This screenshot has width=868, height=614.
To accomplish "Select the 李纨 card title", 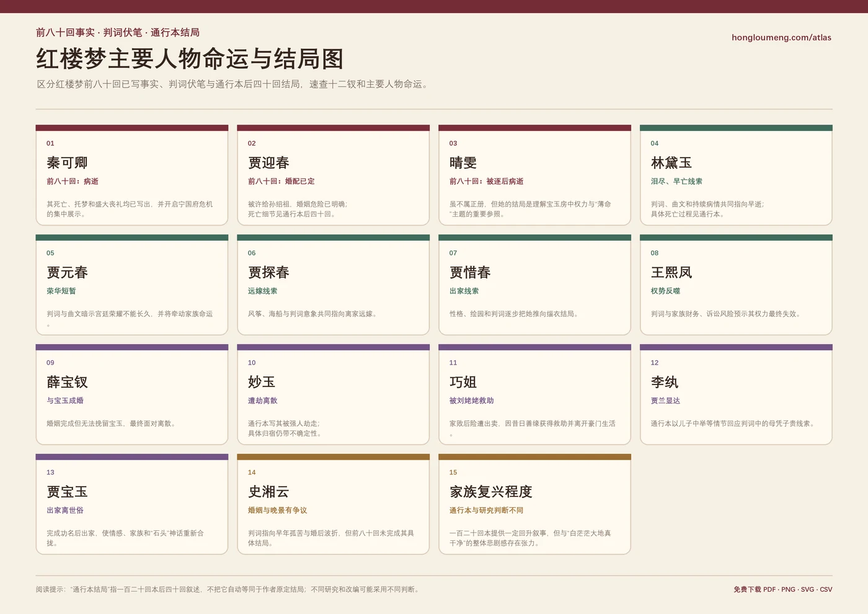I will pos(665,382).
